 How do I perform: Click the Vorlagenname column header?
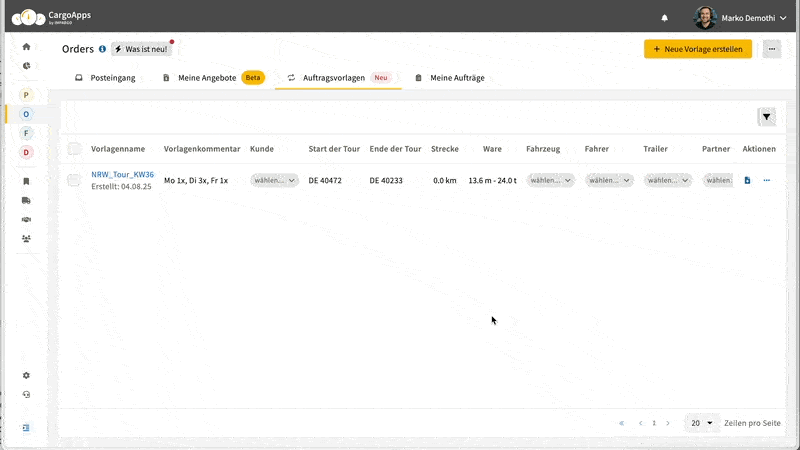point(118,149)
